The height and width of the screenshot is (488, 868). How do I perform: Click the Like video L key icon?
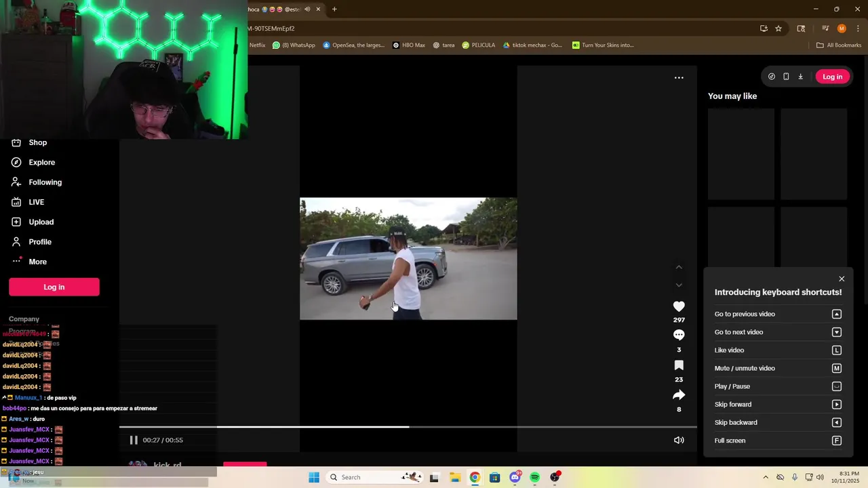click(x=837, y=350)
